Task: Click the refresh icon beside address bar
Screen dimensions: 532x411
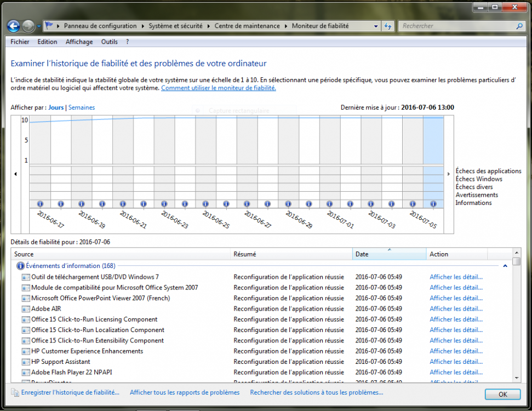Action: pos(388,26)
